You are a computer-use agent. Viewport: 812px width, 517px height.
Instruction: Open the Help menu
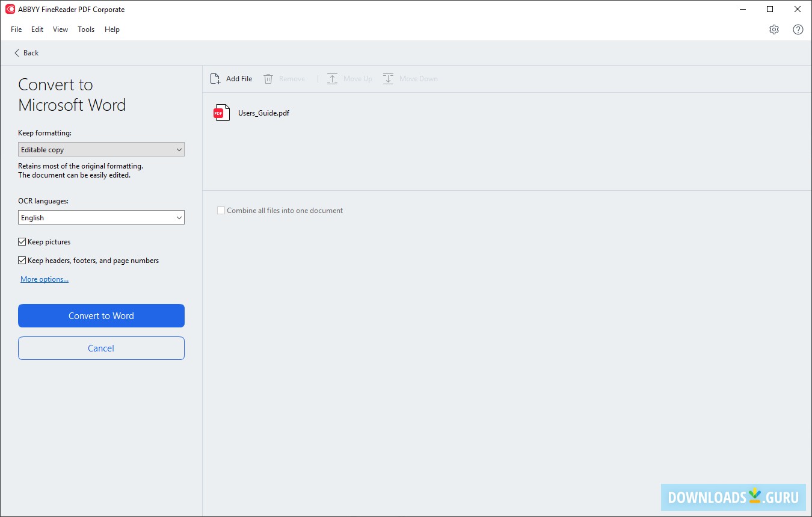tap(112, 29)
